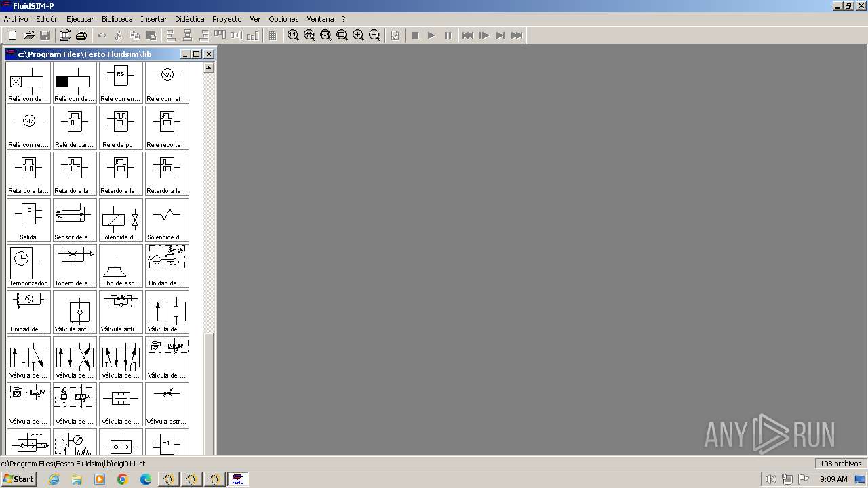Open the Archivo menu
Image resolution: width=868 pixels, height=488 pixels.
tap(16, 19)
